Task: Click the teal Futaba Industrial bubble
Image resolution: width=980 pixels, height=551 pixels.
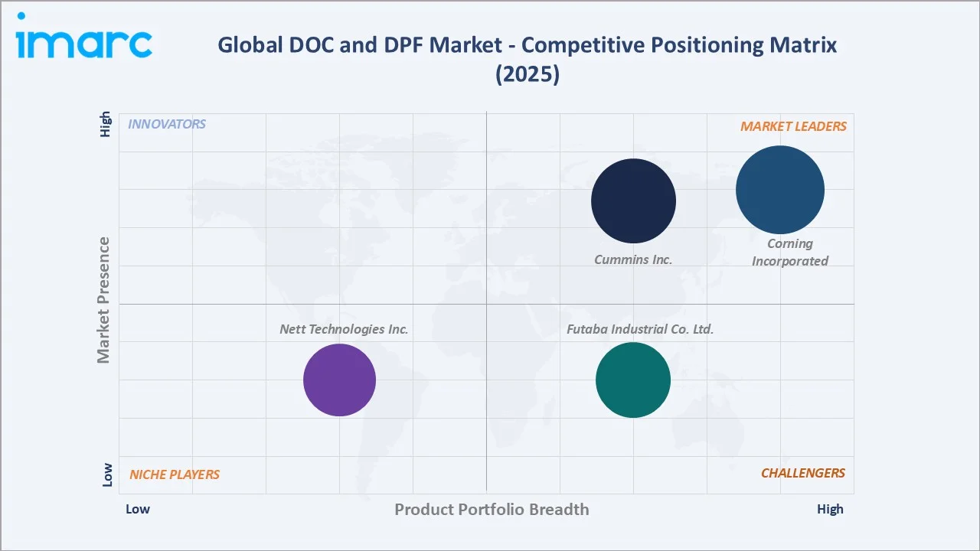Action: click(x=633, y=380)
